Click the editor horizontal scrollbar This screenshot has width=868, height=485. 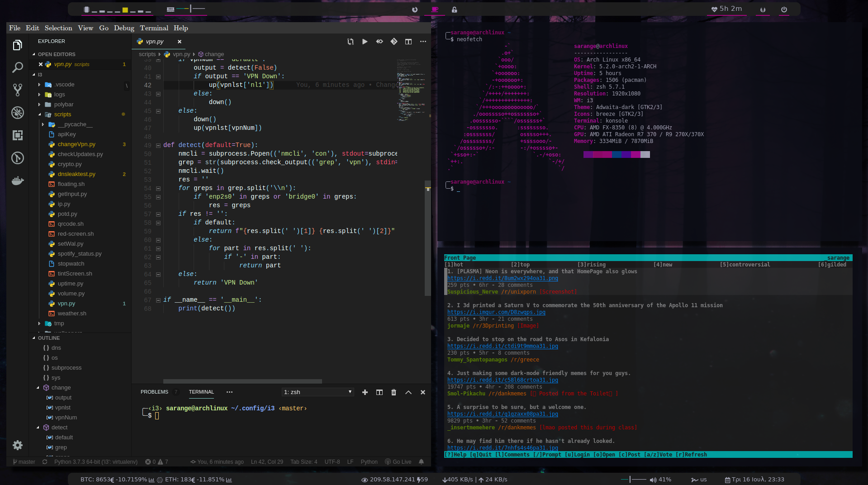[242, 381]
